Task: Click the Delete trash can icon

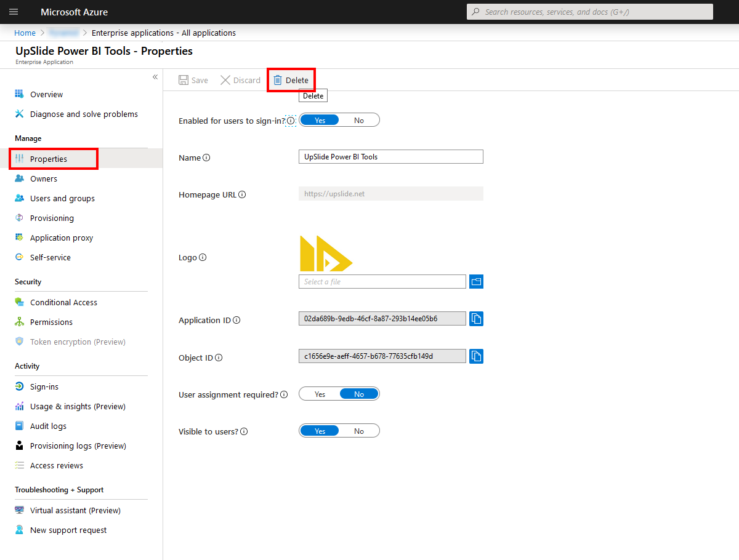Action: (278, 80)
